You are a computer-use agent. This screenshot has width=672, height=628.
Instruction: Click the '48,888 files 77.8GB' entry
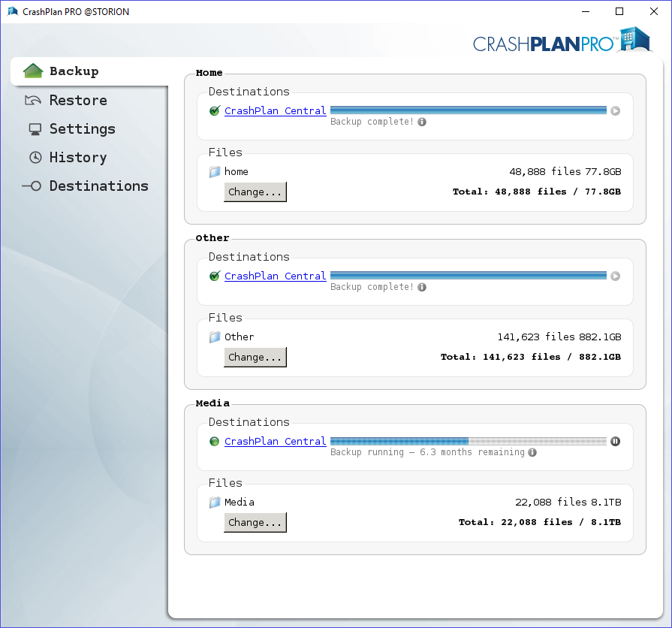565,172
